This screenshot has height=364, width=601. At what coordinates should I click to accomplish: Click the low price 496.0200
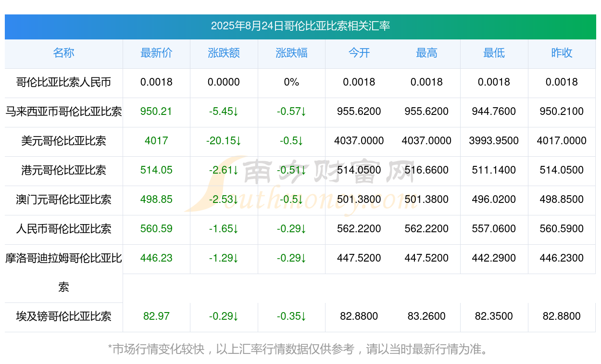point(494,200)
